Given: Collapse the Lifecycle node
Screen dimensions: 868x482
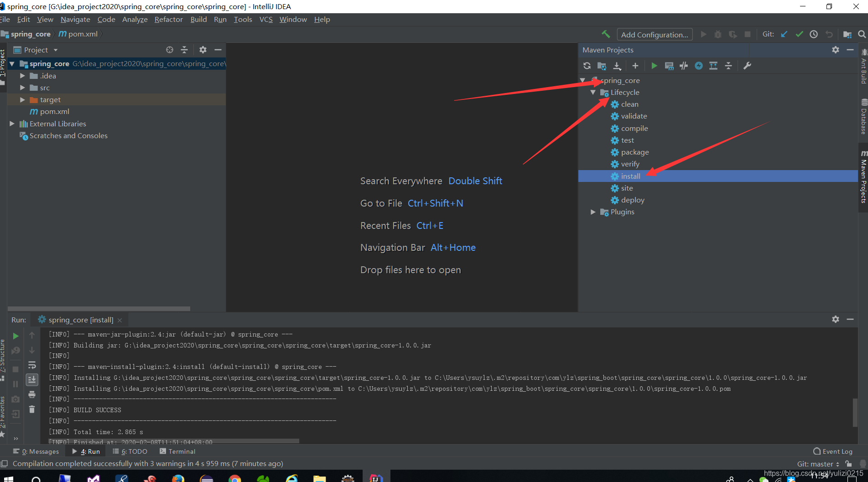Looking at the screenshot, I should pos(593,93).
